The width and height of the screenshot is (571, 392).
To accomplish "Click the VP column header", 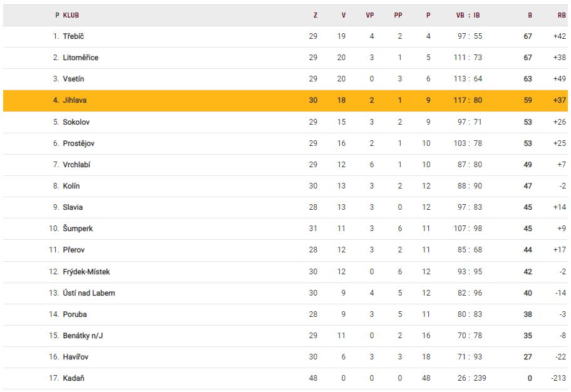I will 369,15.
